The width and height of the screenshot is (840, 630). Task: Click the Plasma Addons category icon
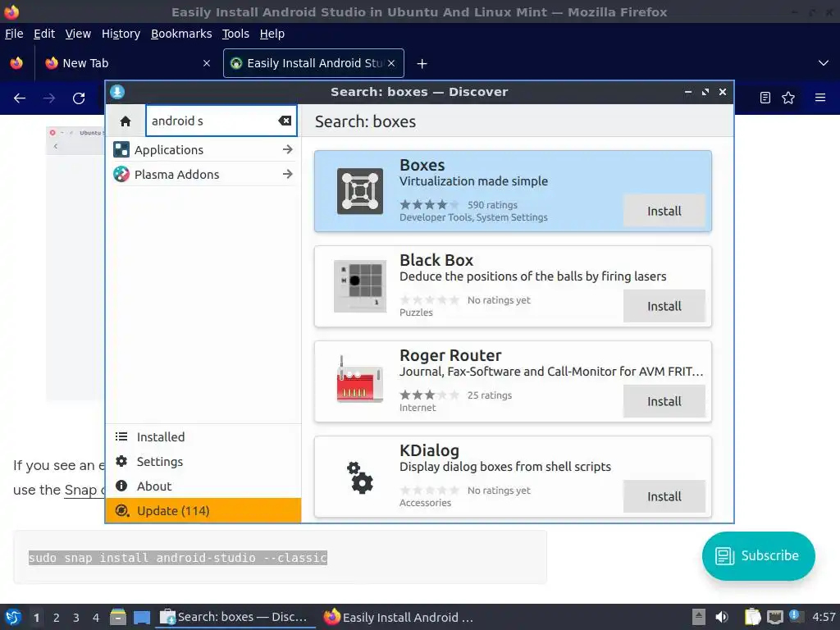121,174
